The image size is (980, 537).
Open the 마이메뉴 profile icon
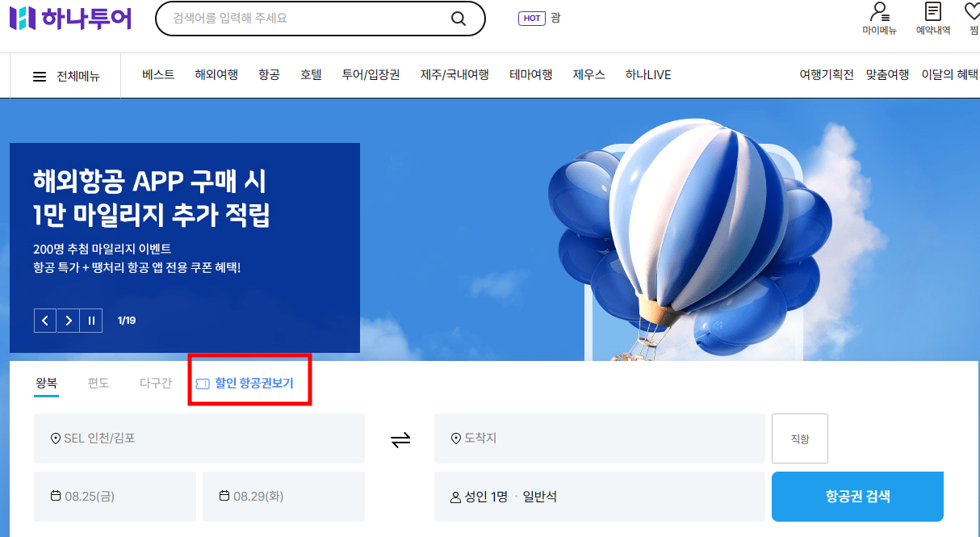click(880, 18)
